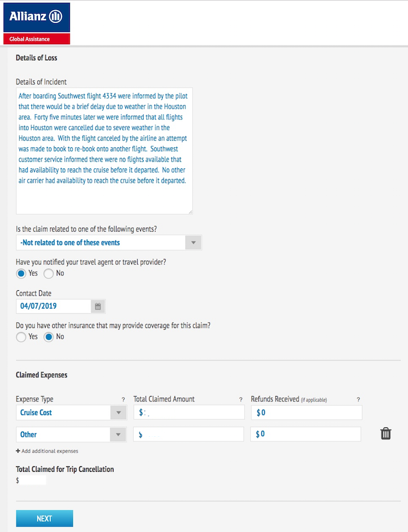Select Yes for notified travel agent
The width and height of the screenshot is (408, 532).
(x=21, y=274)
